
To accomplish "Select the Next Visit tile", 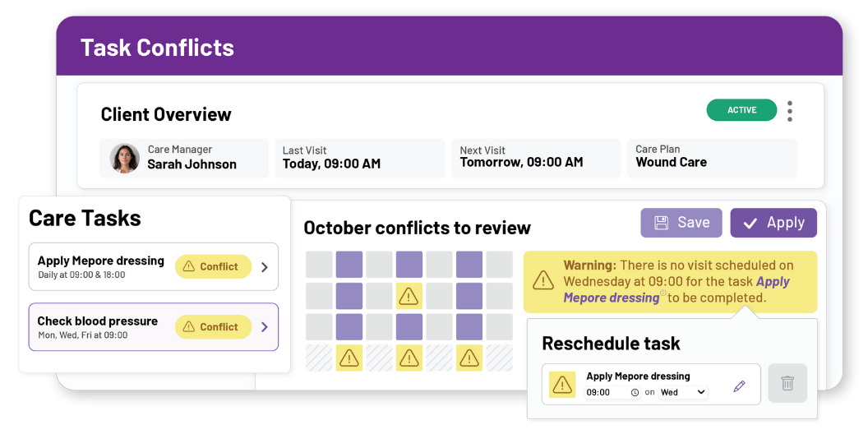I will (x=535, y=158).
